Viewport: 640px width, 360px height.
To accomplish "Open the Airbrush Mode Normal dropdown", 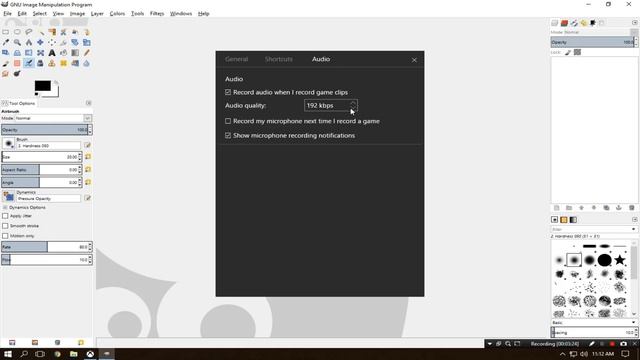I will pos(53,118).
